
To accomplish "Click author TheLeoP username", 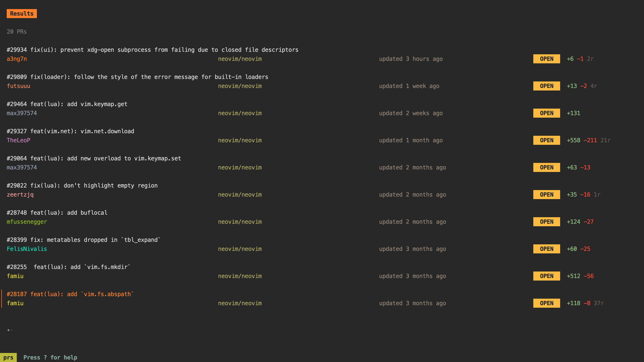I will pyautogui.click(x=18, y=140).
